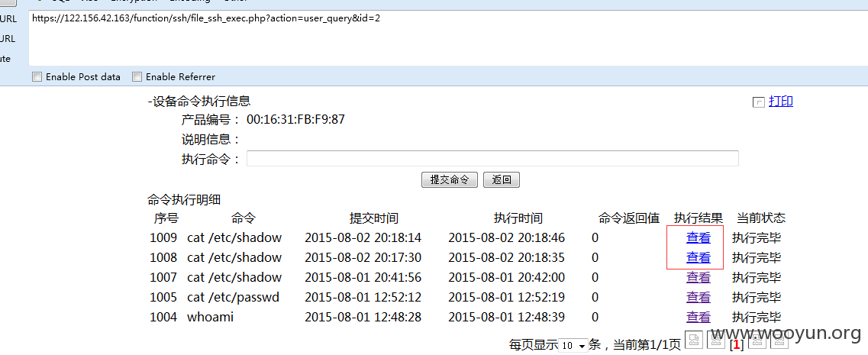
Task: Click the 命令 column header
Action: tap(244, 218)
